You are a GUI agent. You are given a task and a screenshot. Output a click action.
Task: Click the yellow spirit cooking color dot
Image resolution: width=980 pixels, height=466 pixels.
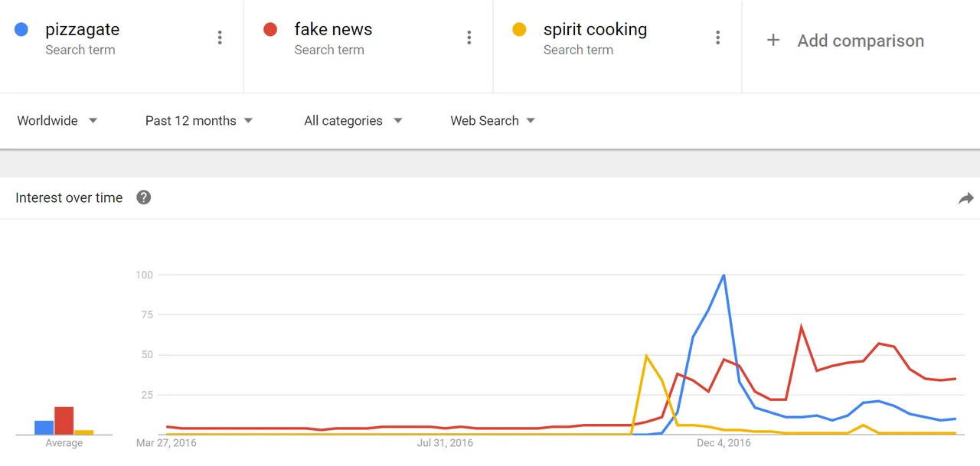click(x=519, y=30)
